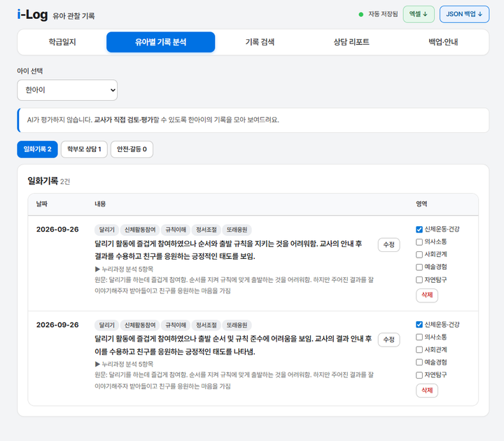Click the first record's date 2026-09-26
This screenshot has height=441, width=504.
[x=57, y=230]
